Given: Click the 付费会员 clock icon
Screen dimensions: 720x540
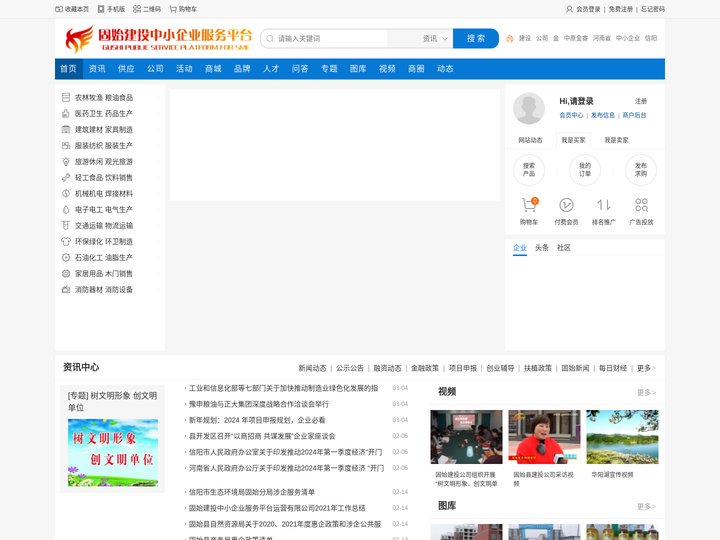Looking at the screenshot, I should coord(566,205).
